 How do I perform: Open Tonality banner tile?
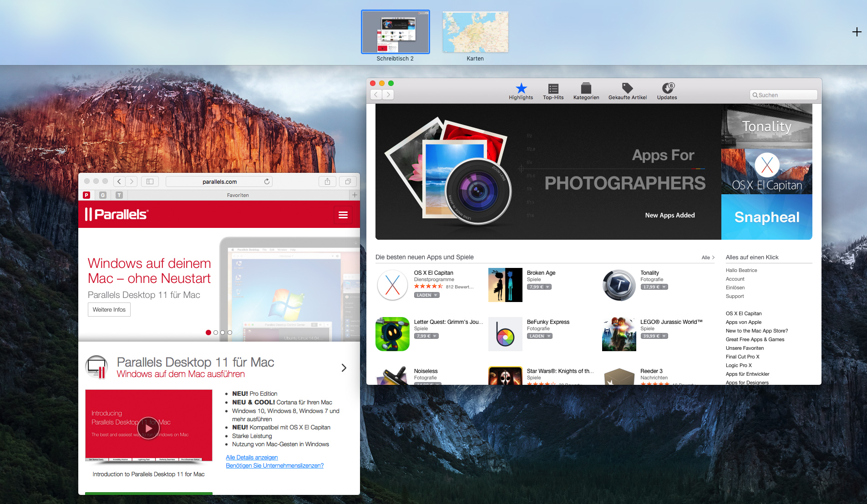pyautogui.click(x=767, y=126)
